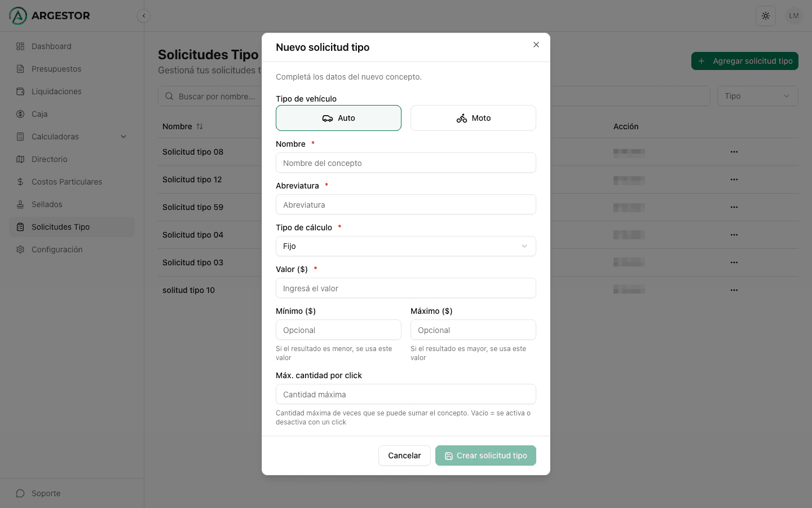Select the Presupuestos sidebar icon
This screenshot has width=812, height=508.
pos(20,69)
